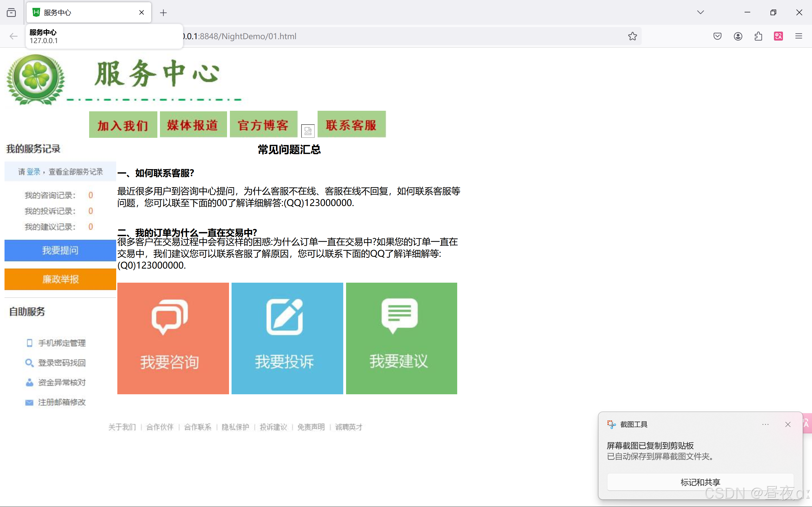Click the translation extension icon
This screenshot has width=812, height=507.
pos(778,36)
